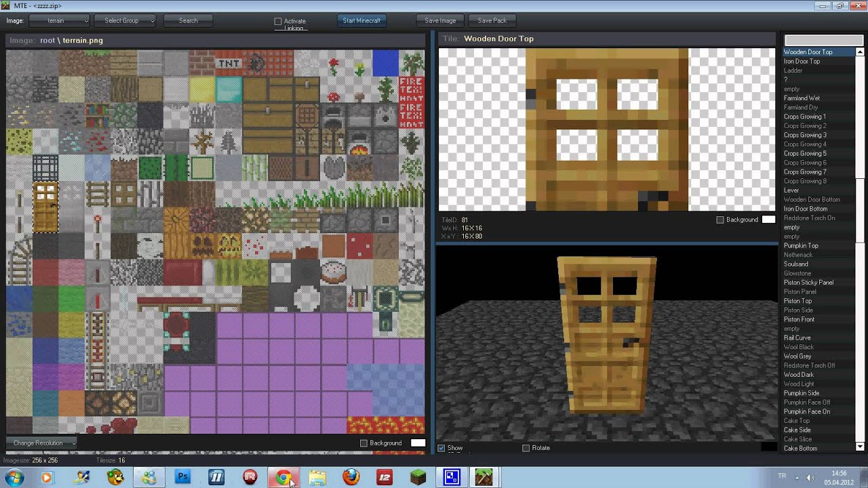Choose the gold block tile
Viewport: 868px width, 488px height.
[201, 89]
